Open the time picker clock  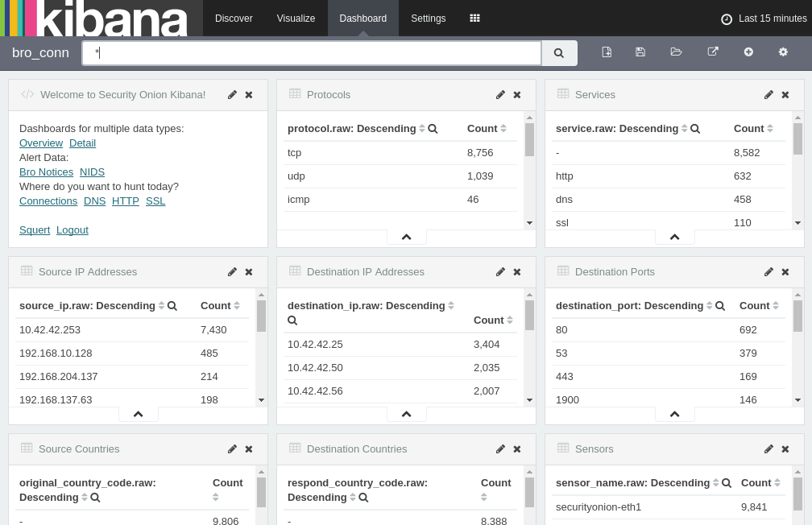[727, 19]
